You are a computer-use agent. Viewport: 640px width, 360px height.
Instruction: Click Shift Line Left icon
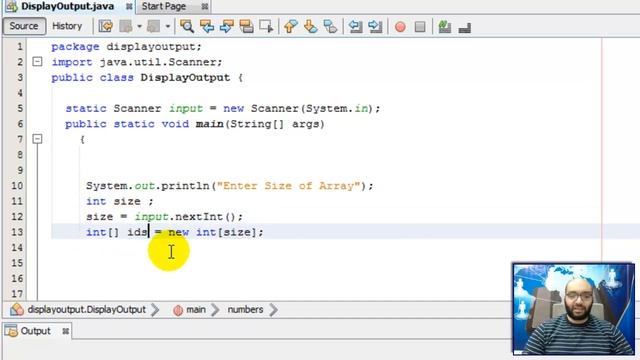(356, 27)
